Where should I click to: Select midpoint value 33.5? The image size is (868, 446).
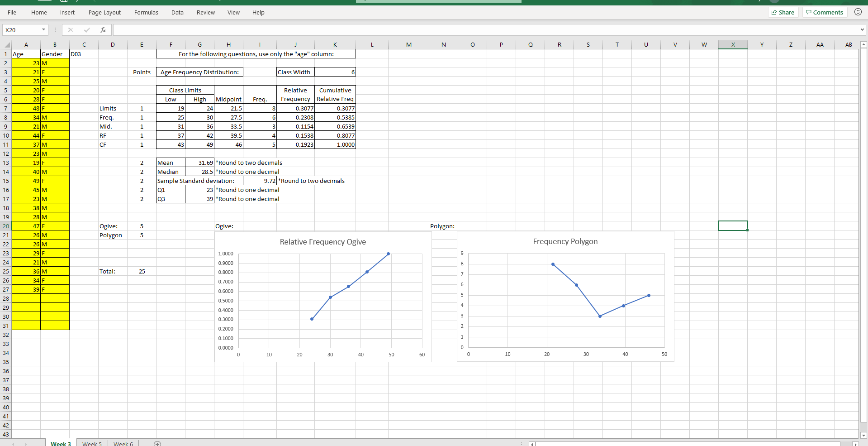[x=228, y=126]
